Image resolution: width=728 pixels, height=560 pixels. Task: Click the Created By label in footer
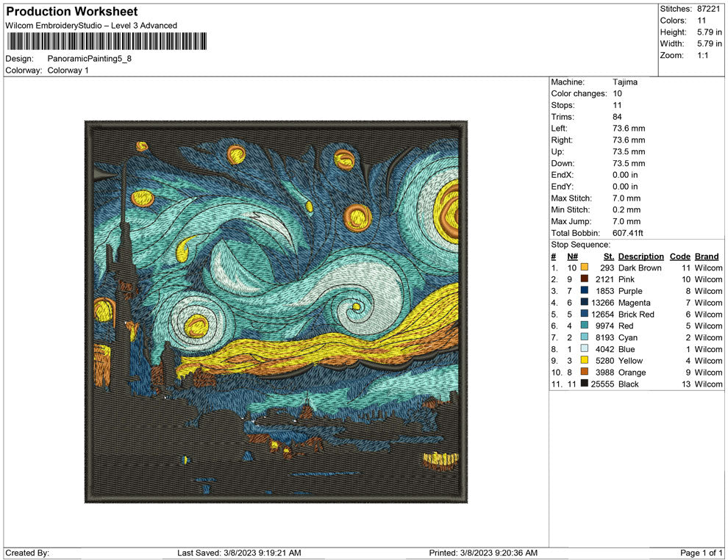point(27,553)
